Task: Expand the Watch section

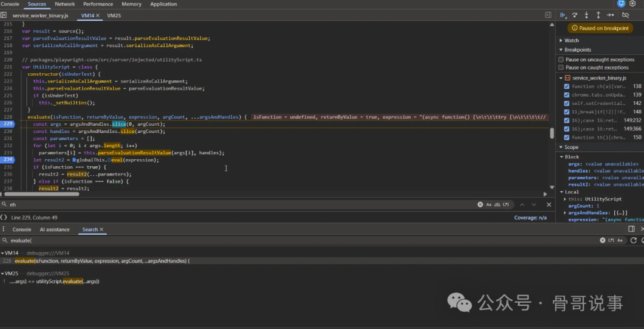Action: (x=561, y=41)
